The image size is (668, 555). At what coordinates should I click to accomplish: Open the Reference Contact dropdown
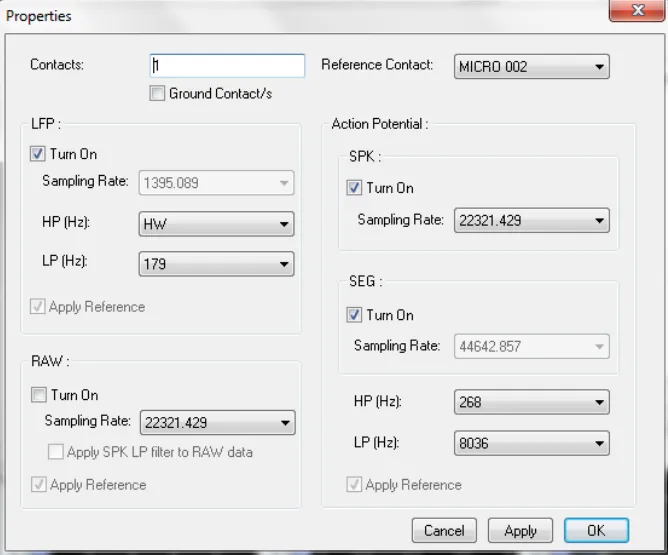531,67
